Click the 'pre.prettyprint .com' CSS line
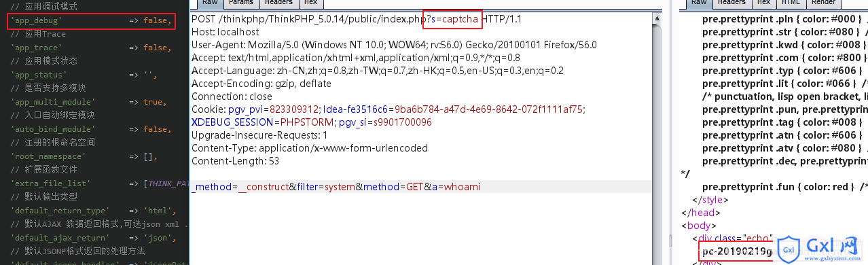Viewport: 868px width, 265px height. (x=784, y=58)
